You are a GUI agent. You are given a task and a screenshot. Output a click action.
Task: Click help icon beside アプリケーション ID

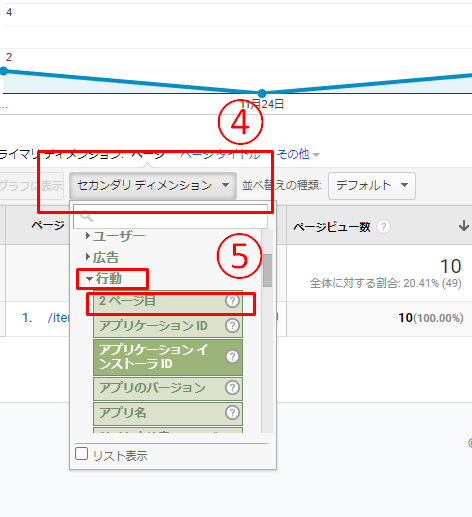tap(232, 325)
